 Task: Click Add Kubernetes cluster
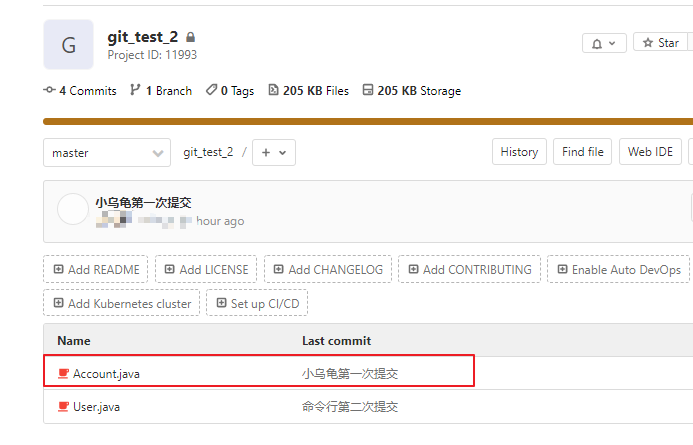pos(122,303)
